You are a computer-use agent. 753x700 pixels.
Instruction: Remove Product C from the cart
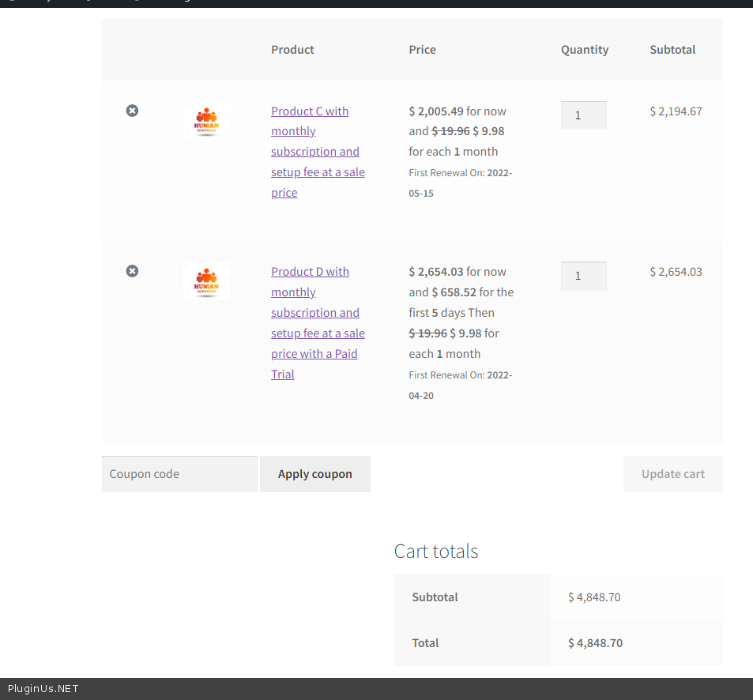tap(132, 111)
